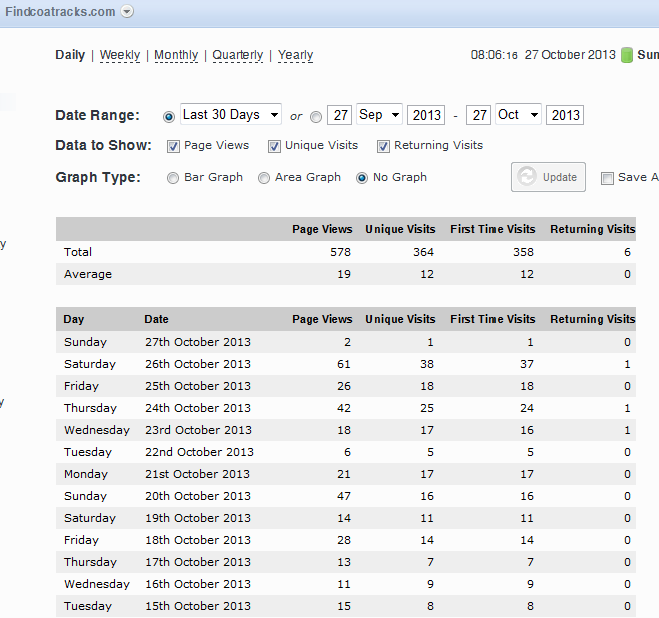Select the Last 30 Days radio button
The width and height of the screenshot is (659, 618).
tap(169, 116)
